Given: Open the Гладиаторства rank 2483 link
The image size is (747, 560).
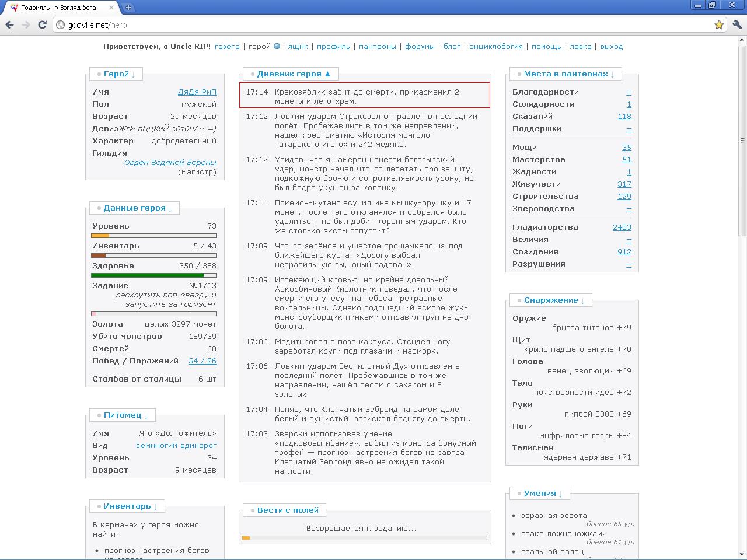Looking at the screenshot, I should coord(622,228).
